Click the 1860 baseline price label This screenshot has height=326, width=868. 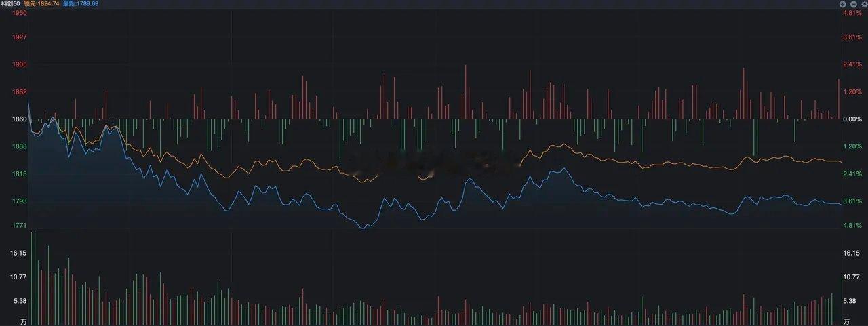20,119
